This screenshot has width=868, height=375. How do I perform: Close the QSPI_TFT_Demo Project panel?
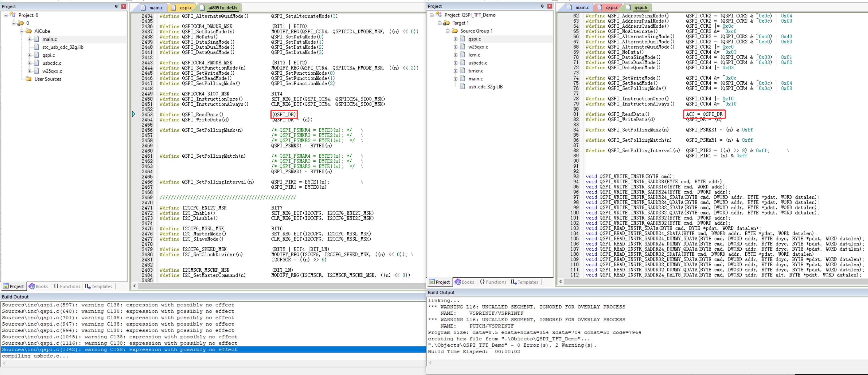pos(549,6)
